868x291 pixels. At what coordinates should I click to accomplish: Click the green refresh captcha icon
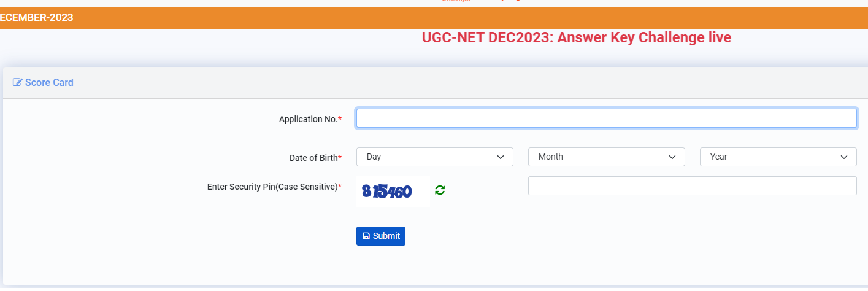(x=440, y=190)
